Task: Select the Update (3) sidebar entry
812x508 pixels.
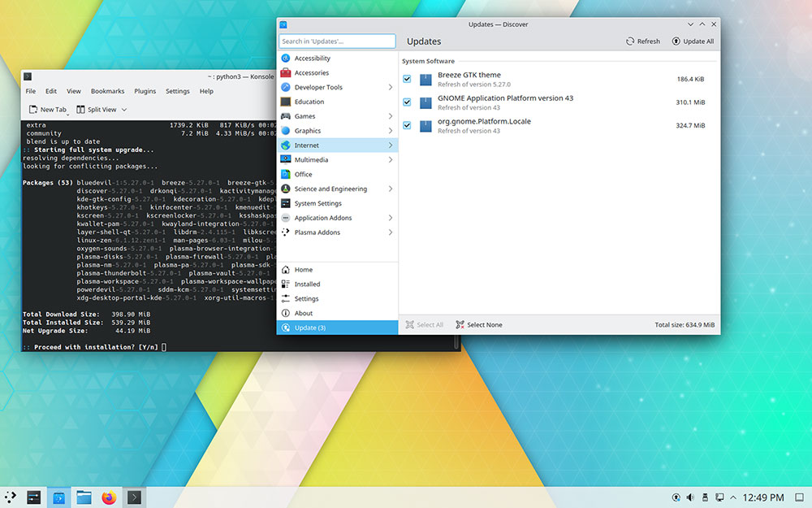Action: [337, 328]
